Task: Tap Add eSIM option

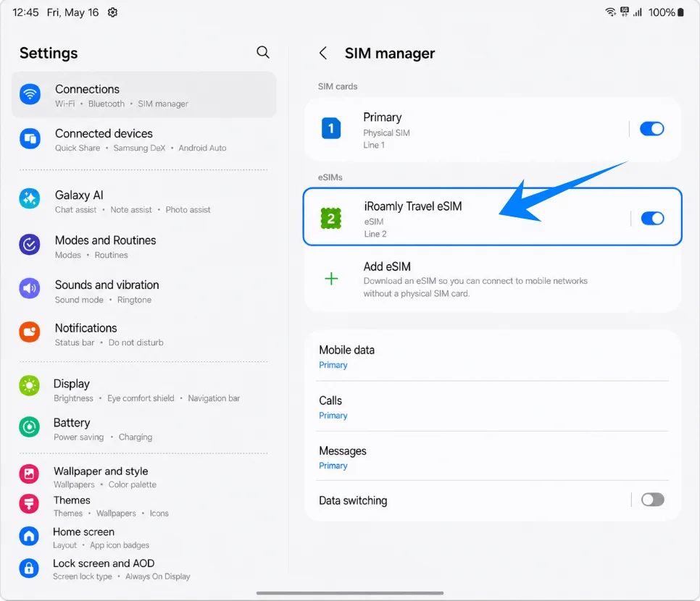Action: 493,280
